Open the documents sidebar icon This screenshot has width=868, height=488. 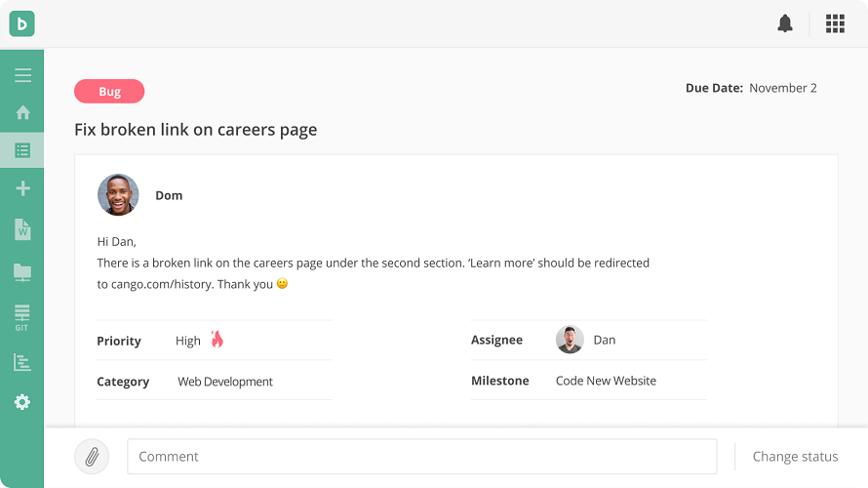(x=22, y=229)
